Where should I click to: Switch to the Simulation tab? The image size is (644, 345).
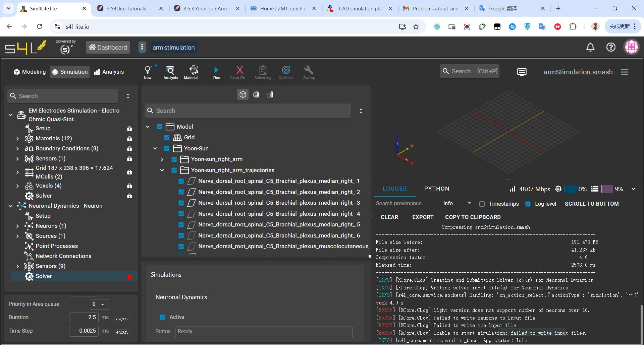point(70,72)
